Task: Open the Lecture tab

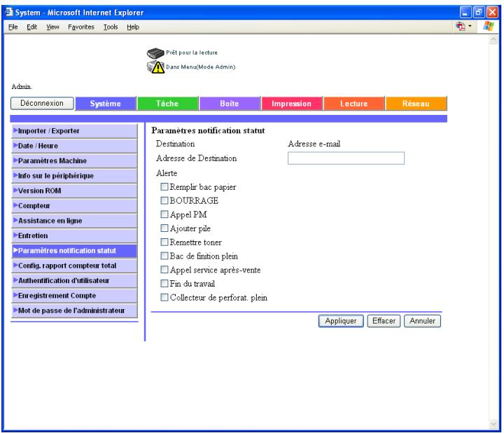Action: (x=354, y=104)
